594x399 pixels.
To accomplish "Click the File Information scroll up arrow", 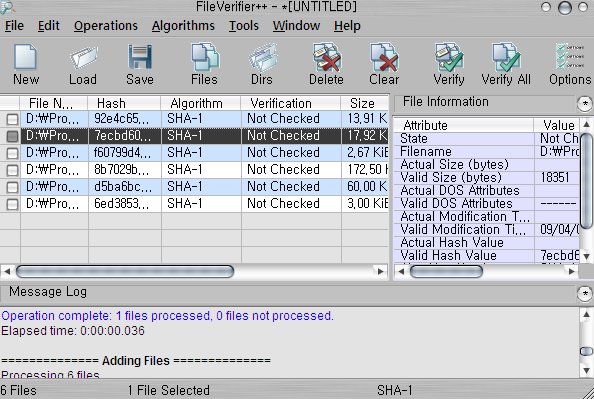I will 586,124.
